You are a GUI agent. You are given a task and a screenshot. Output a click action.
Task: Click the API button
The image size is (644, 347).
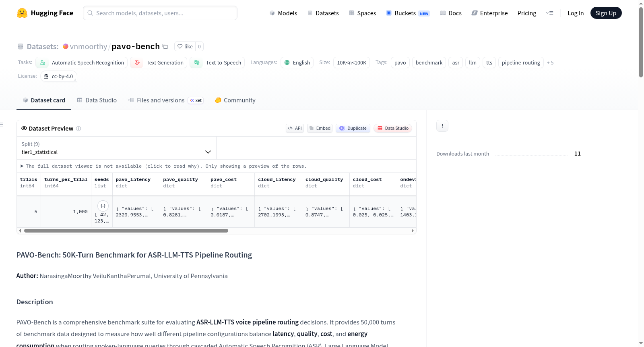[295, 128]
